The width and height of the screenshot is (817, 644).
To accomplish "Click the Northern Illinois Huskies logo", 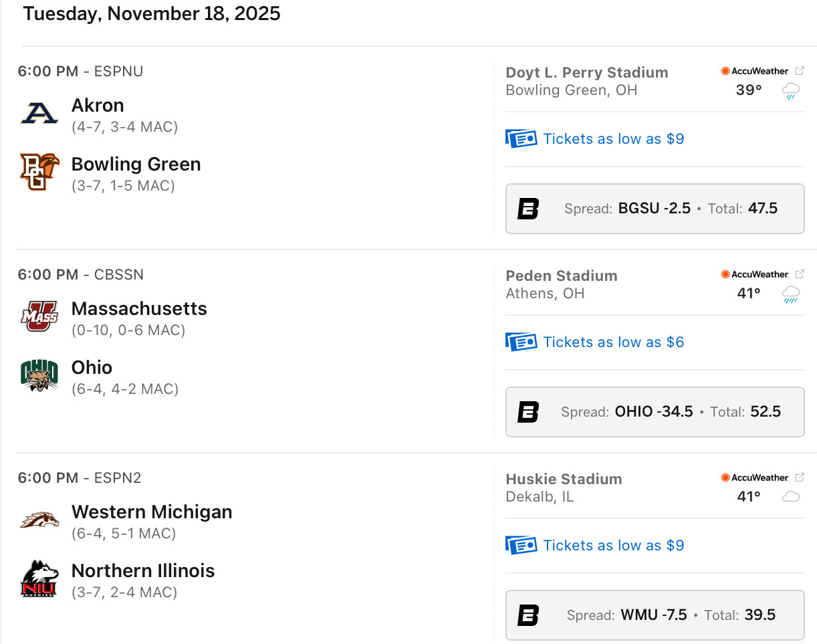I will 39,578.
